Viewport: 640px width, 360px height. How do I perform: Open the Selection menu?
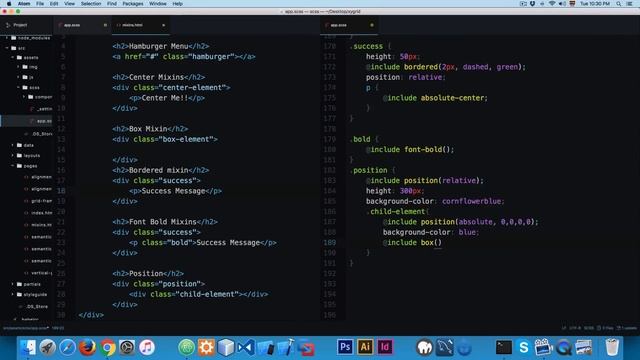pos(91,4)
